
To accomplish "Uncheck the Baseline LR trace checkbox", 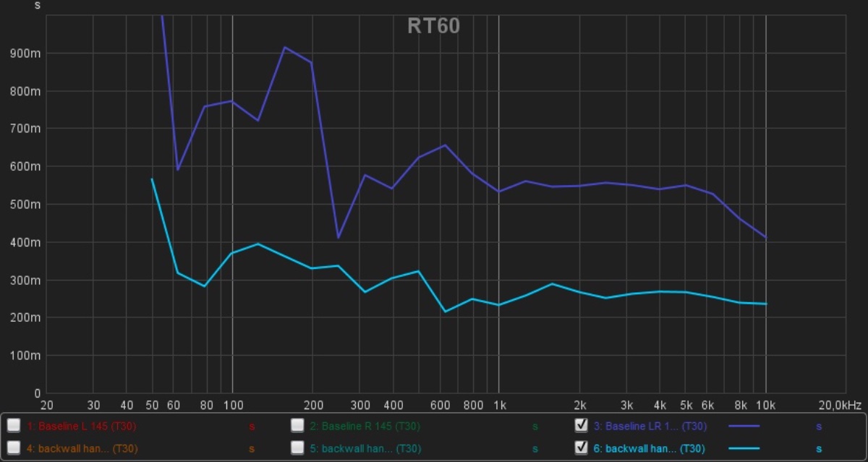I will point(581,426).
